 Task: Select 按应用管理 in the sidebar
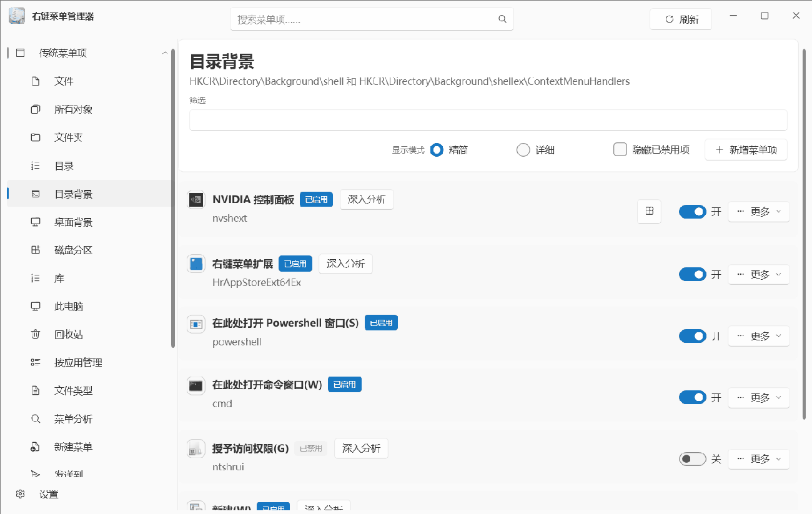(89, 363)
